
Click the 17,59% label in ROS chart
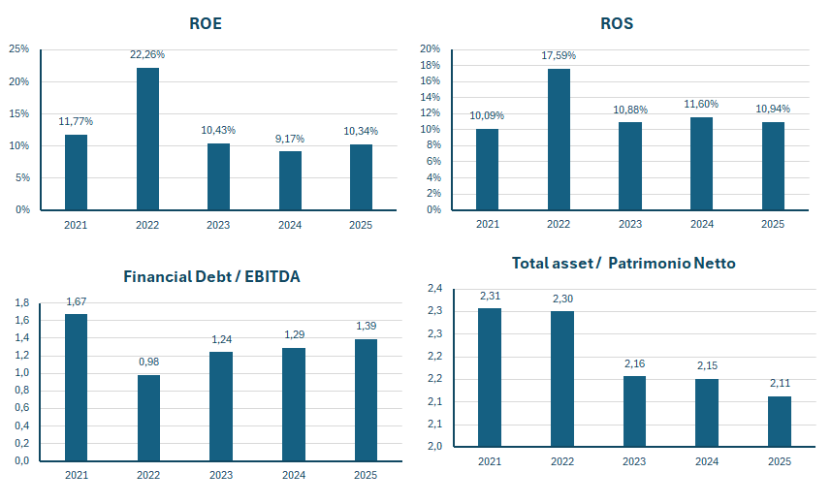tap(559, 55)
